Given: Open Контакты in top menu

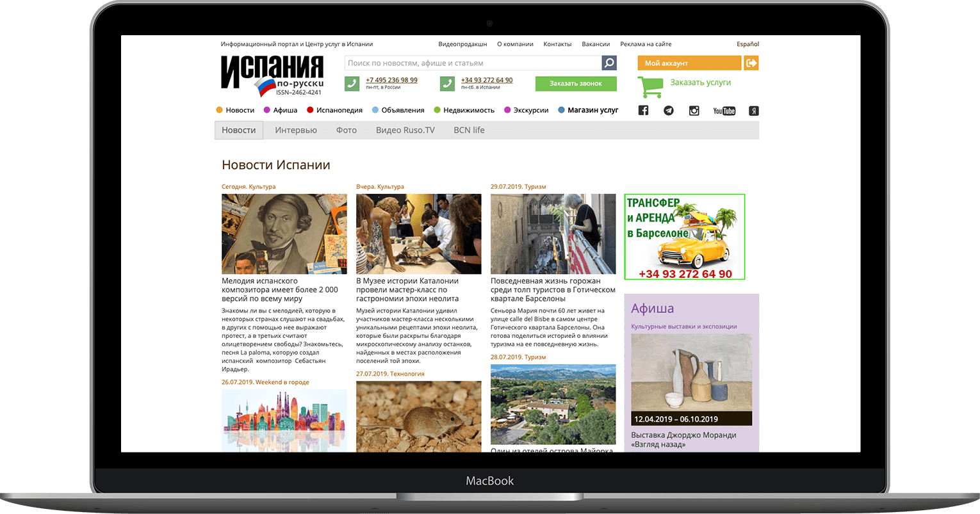Looking at the screenshot, I should coord(557,44).
